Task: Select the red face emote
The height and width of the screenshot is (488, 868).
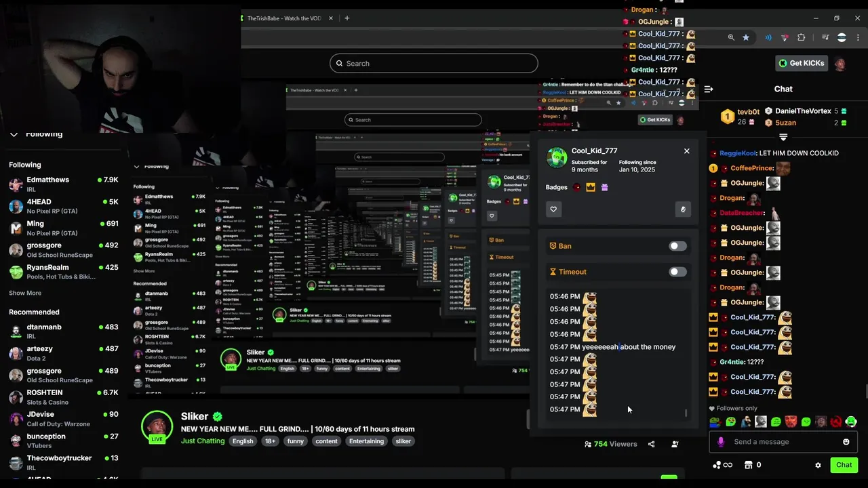Action: [x=791, y=422]
